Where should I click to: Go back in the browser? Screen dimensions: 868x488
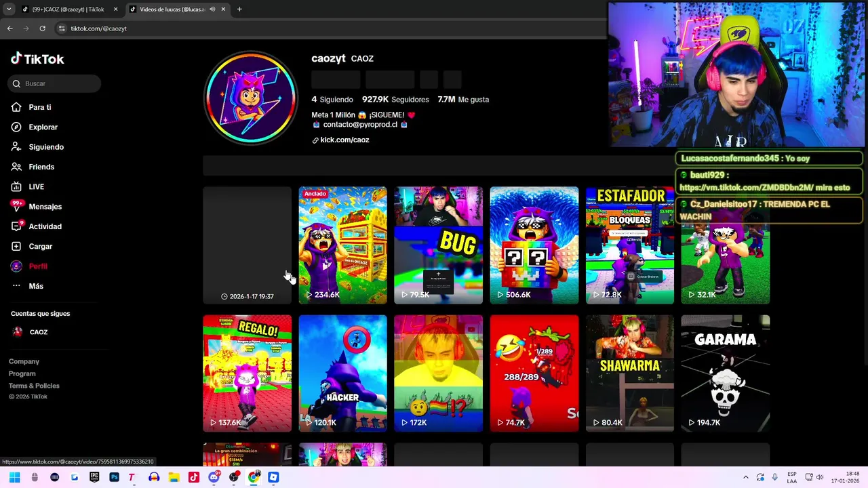click(9, 28)
